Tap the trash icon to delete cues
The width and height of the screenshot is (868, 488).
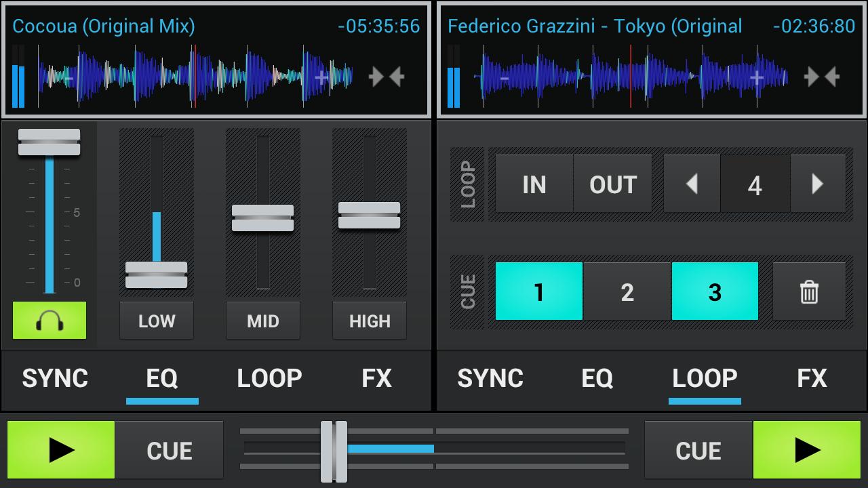point(809,291)
